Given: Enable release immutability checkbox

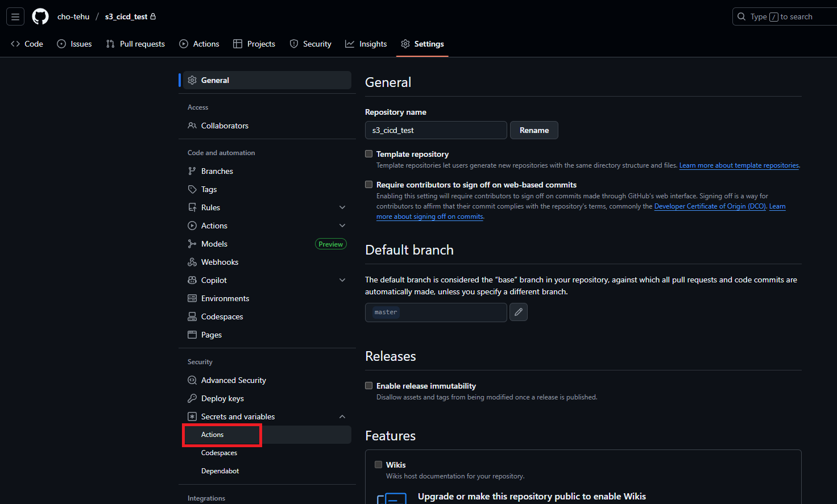Looking at the screenshot, I should pyautogui.click(x=368, y=386).
